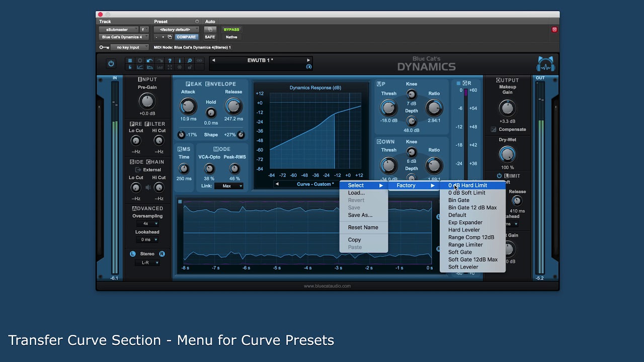Viewport: 644px width, 362px height.
Task: Click the next preset plus button
Action: point(163,37)
